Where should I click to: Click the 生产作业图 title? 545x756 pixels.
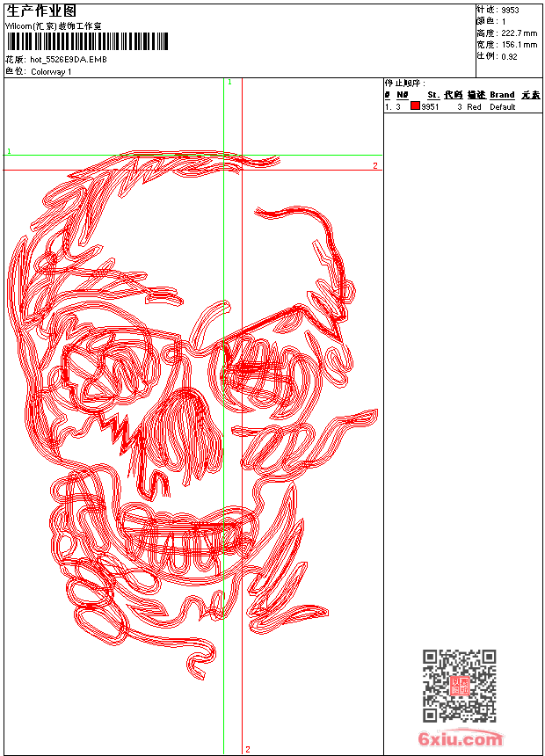[40, 11]
